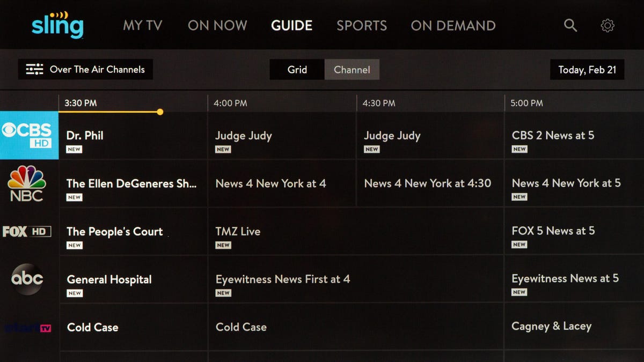Viewport: 644px width, 362px height.
Task: Select Judge Judy at 4:00 PM
Action: coord(282,136)
